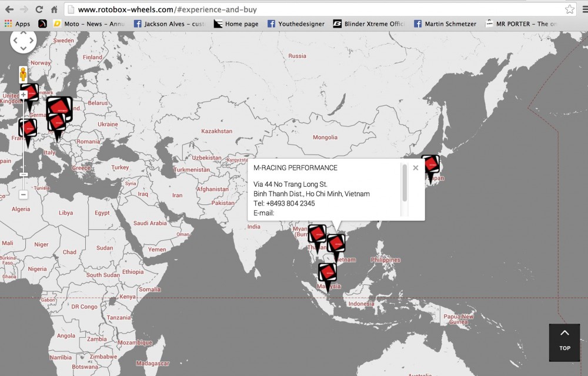Click the Saudi Arabia map label

point(150,223)
